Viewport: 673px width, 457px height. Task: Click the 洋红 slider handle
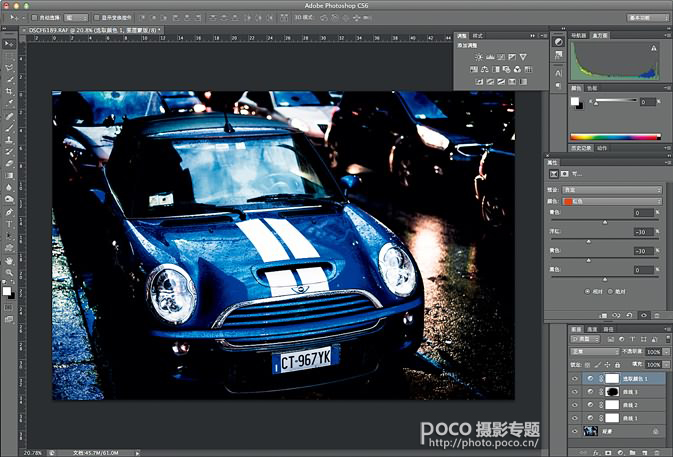(588, 242)
